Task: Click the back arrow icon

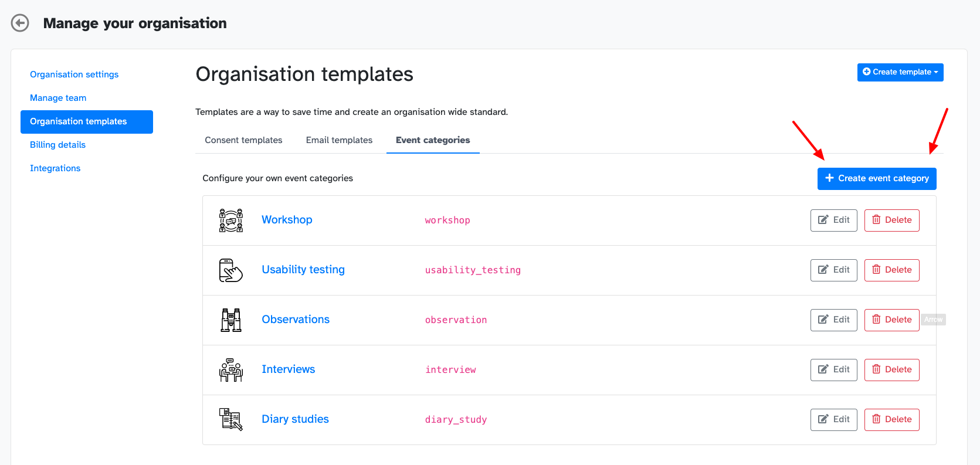Action: 20,23
